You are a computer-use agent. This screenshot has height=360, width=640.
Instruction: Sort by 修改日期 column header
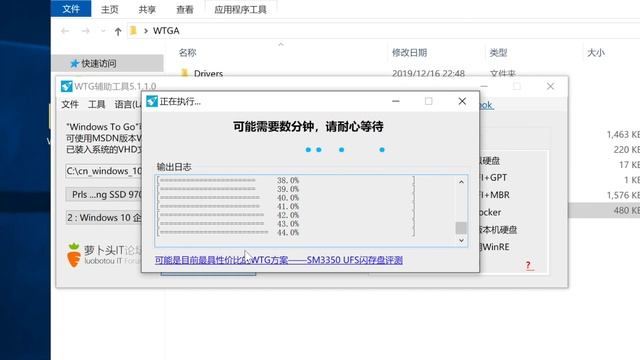tap(409, 53)
